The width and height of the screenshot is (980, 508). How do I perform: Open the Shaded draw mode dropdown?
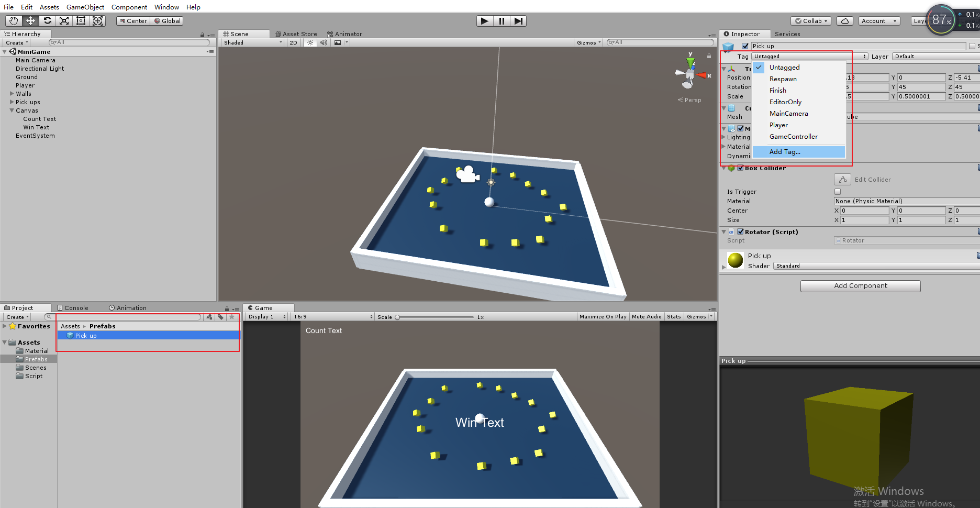tap(253, 42)
